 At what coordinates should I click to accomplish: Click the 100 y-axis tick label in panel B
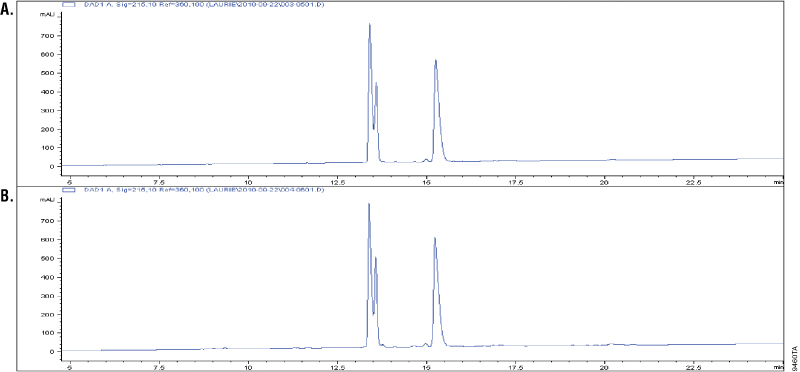[48, 333]
